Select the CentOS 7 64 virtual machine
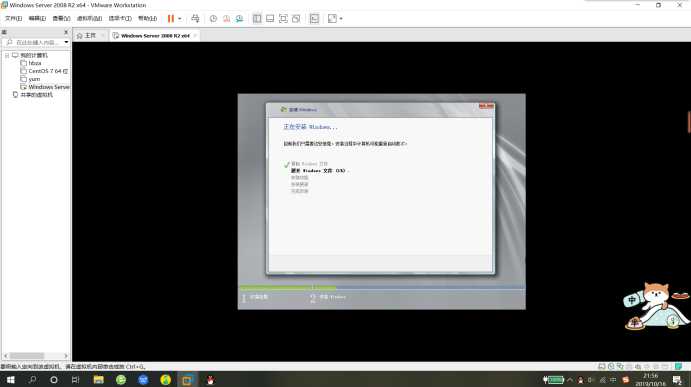The height and width of the screenshot is (387, 691). [48, 71]
